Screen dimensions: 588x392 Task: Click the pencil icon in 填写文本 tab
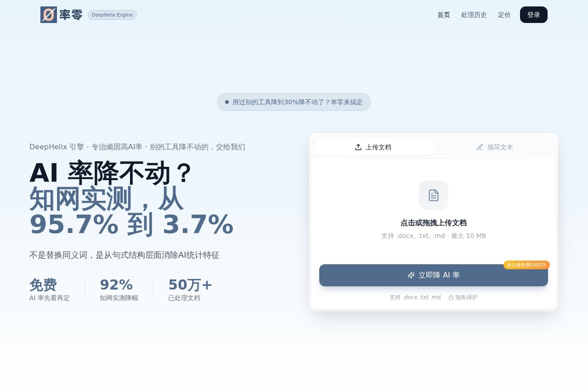(480, 147)
